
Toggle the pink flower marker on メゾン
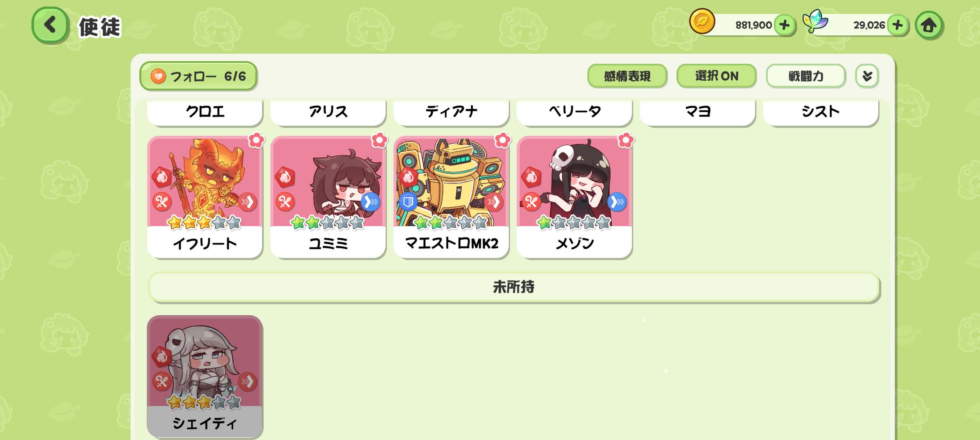click(625, 140)
